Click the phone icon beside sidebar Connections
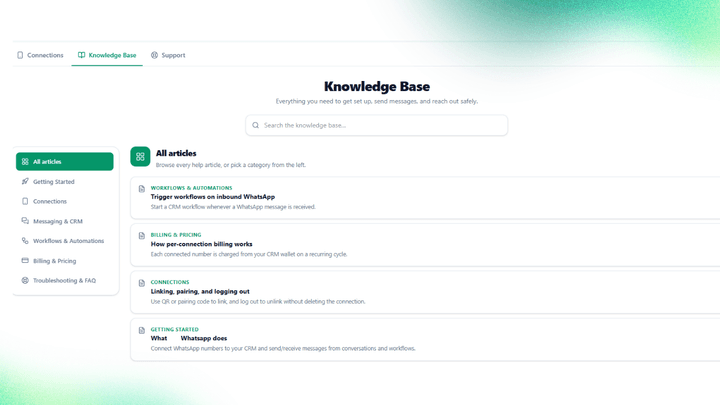This screenshot has height=405, width=720. click(x=25, y=201)
